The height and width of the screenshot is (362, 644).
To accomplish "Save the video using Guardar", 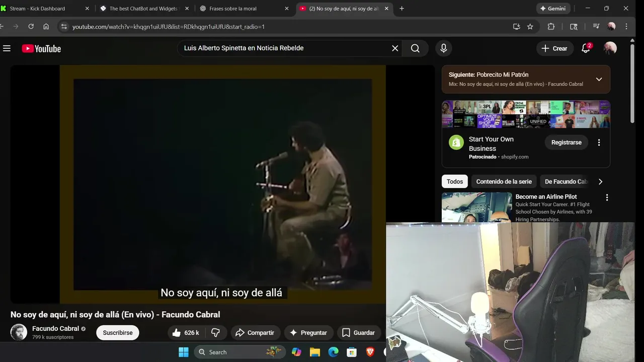I will click(x=359, y=333).
